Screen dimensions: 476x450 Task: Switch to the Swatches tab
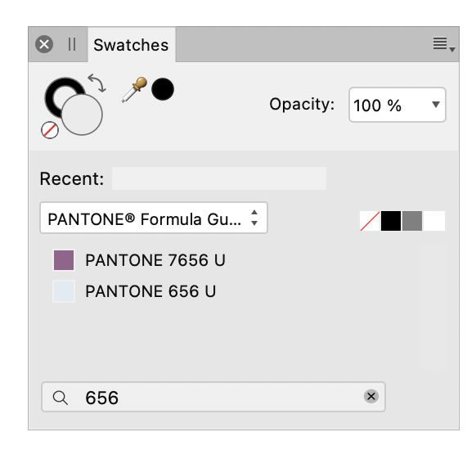pyautogui.click(x=131, y=45)
